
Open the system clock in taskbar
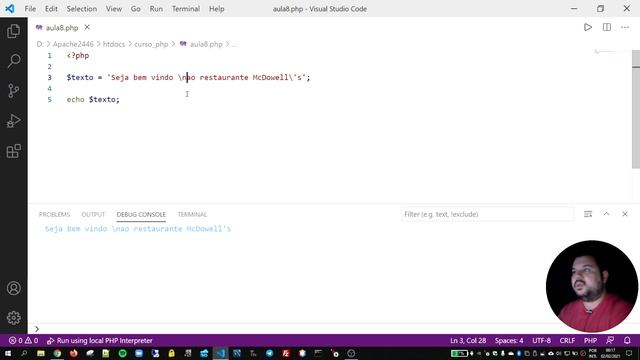(x=610, y=353)
